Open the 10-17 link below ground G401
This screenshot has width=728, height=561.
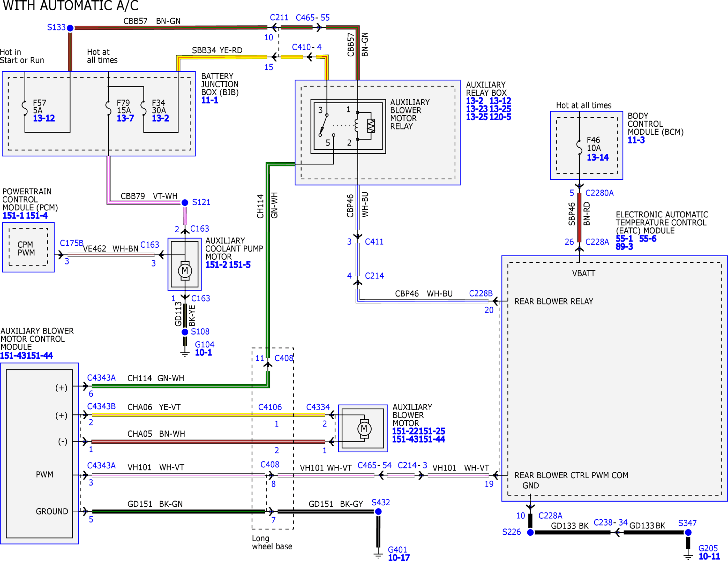pos(399,558)
